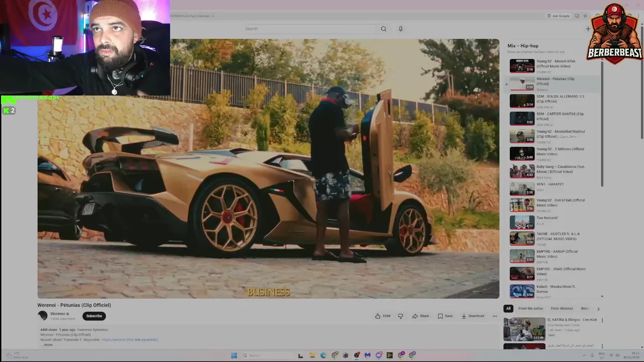The width and height of the screenshot is (644, 362).
Task: Play EMP1RE - SNAB music video
Action: (x=552, y=274)
